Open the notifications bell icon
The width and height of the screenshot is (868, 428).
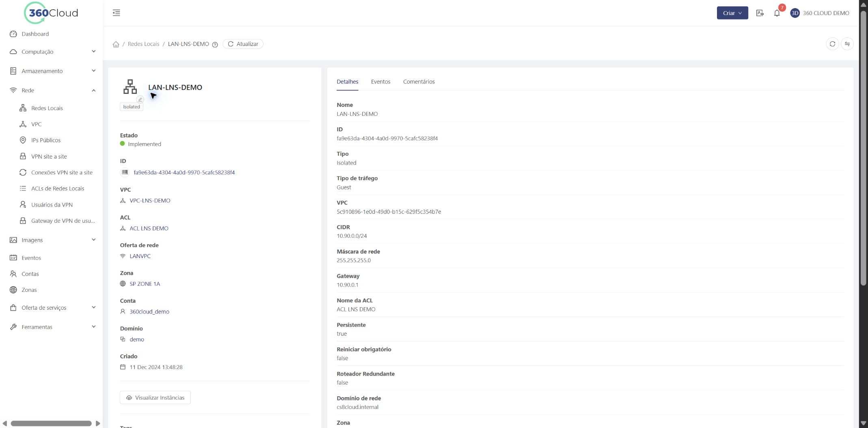(777, 13)
